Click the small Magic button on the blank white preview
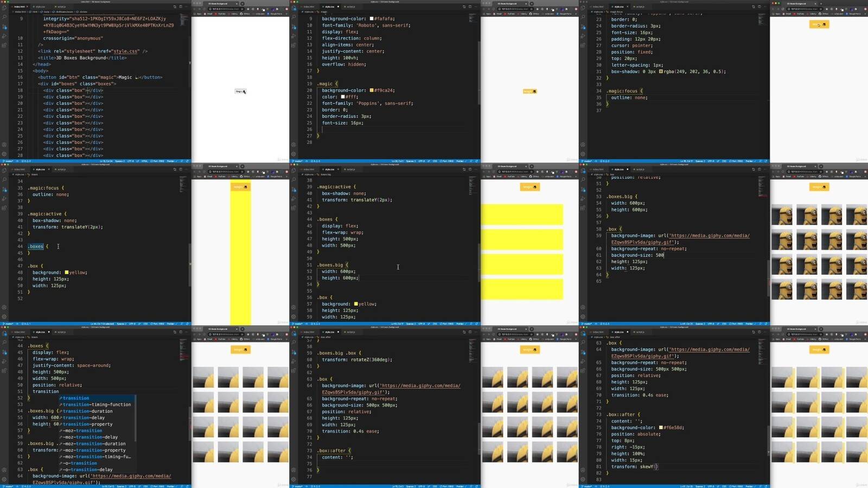868x488 pixels. [240, 91]
